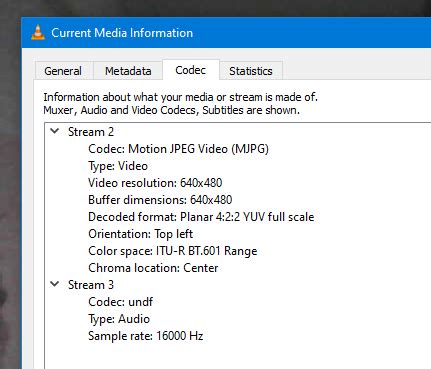431x369 pixels.
Task: Select the Codec: Motion JPEG Video row
Action: (x=178, y=149)
